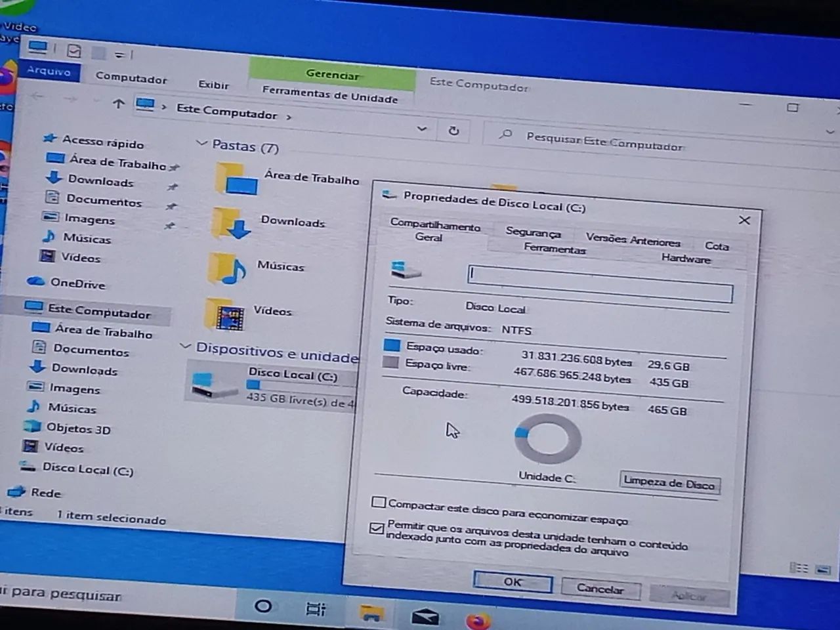Click the Firefox icon on the taskbar
Screen dimensions: 840x630
point(478,620)
